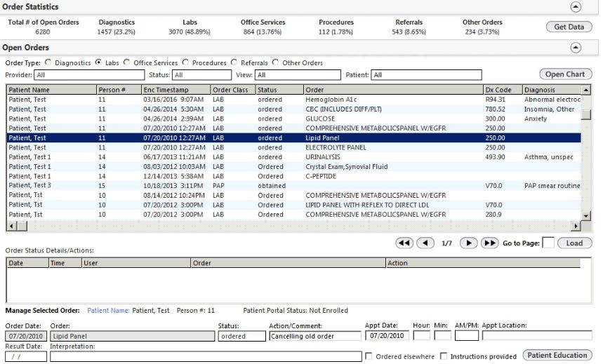Screen dimensions: 603x364
Task: Click the Go to Page input box
Action: pos(548,243)
